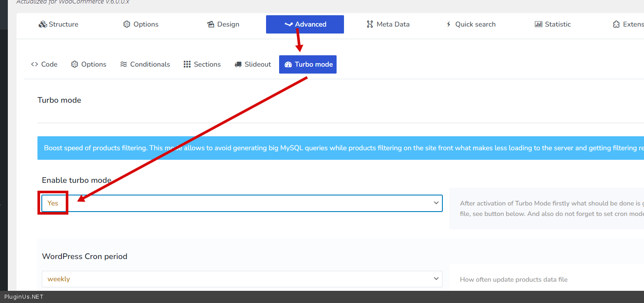Click the Conditionals waves icon
This screenshot has width=644, height=303.
click(x=124, y=64)
